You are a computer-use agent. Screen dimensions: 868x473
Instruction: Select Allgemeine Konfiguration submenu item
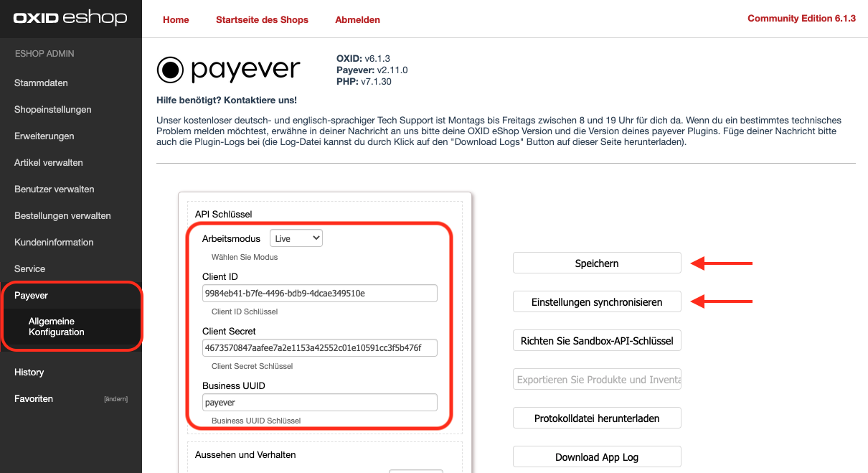57,327
